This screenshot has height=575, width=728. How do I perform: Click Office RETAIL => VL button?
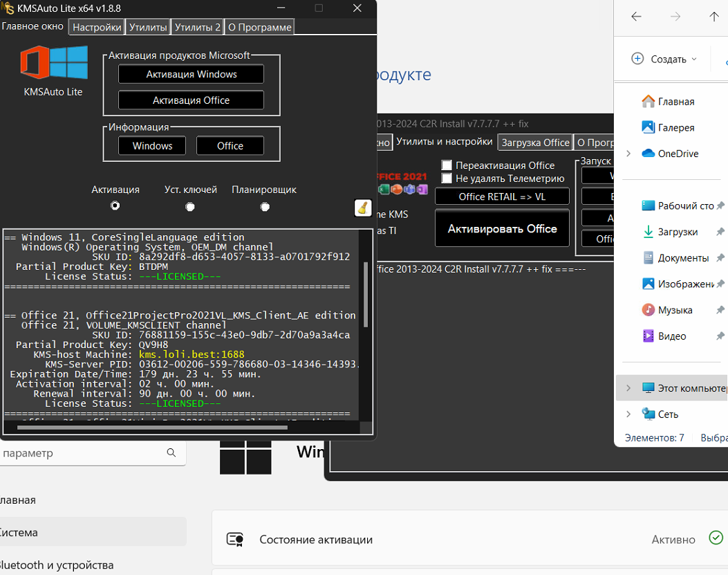point(502,197)
